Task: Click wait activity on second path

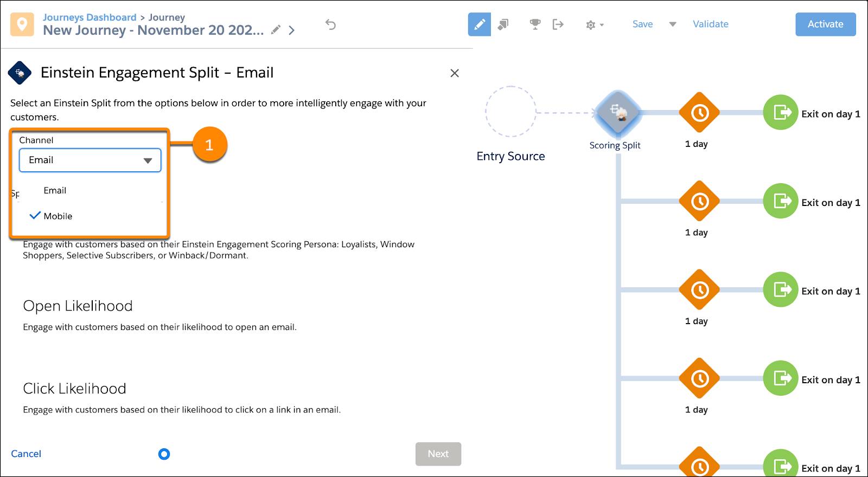Action: click(x=700, y=201)
